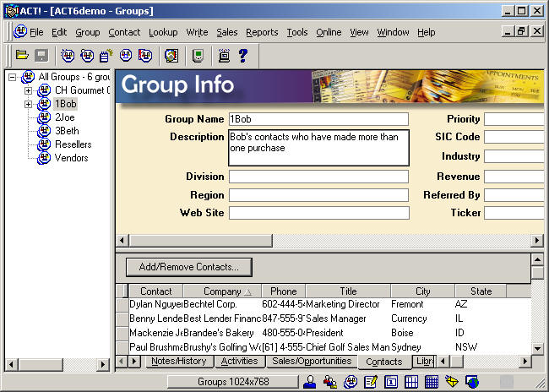Select the 3Beth group in tree
The height and width of the screenshot is (392, 549).
[x=67, y=131]
